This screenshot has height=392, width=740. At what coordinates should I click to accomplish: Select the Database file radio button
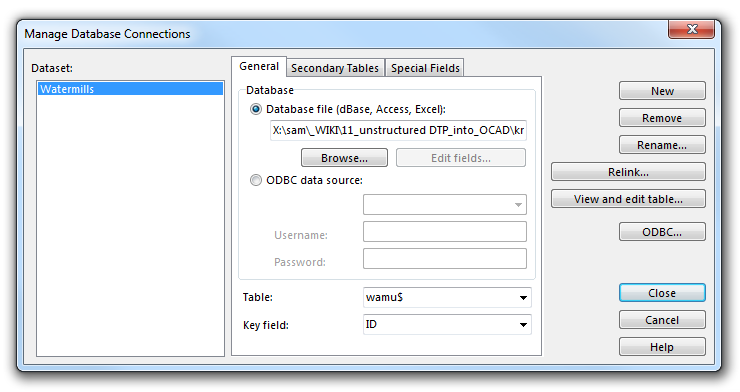point(256,109)
